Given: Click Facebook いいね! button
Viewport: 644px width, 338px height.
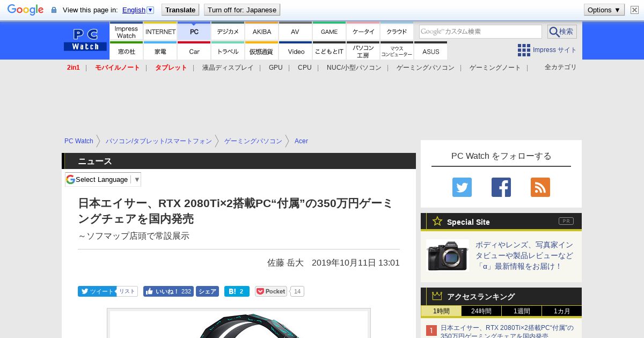Looking at the screenshot, I should (169, 291).
